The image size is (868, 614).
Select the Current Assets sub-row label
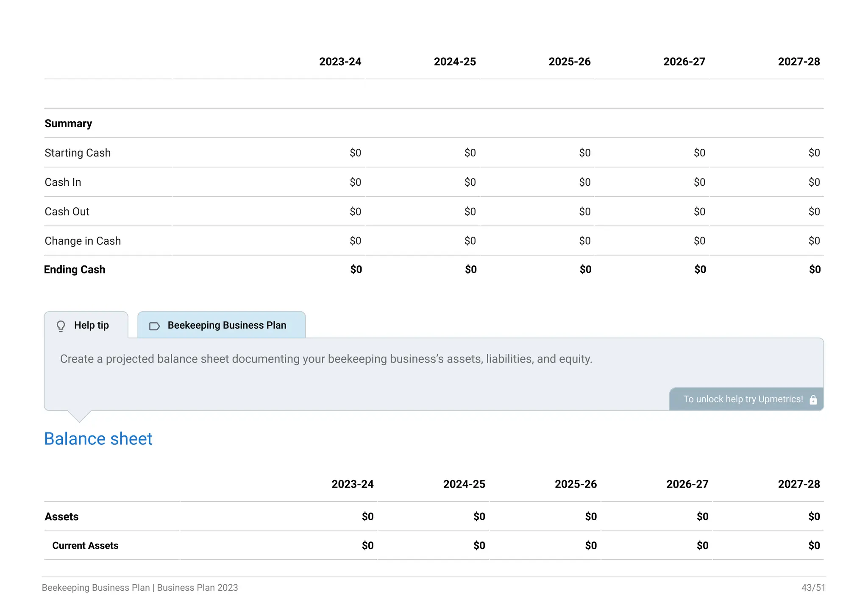85,546
